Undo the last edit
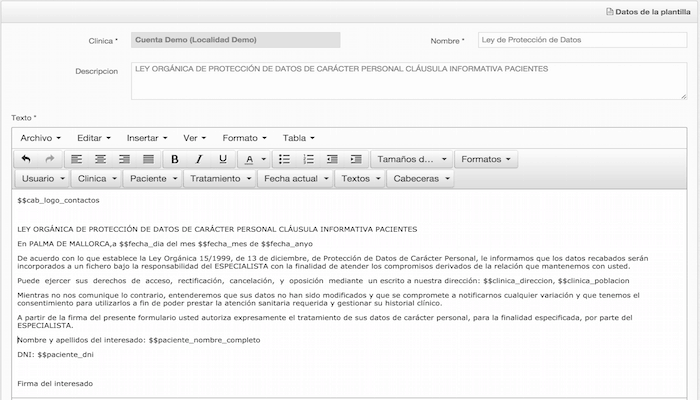 point(26,159)
